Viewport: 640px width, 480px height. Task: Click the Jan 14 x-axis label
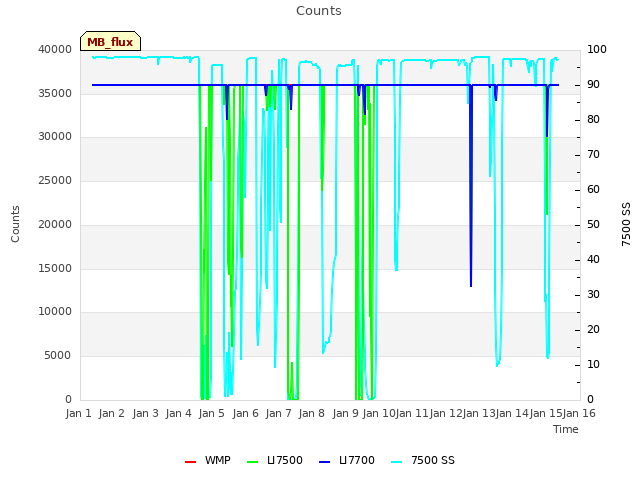[512, 413]
